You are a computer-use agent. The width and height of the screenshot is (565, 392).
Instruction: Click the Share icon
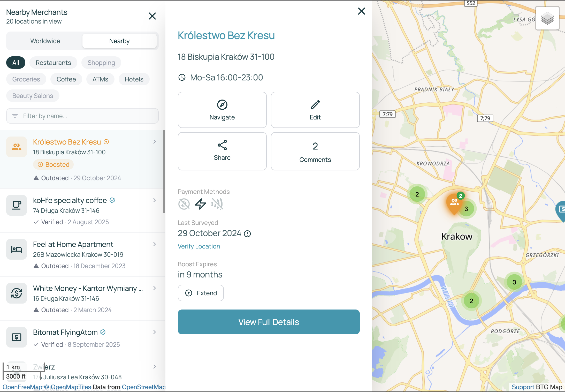point(222,145)
